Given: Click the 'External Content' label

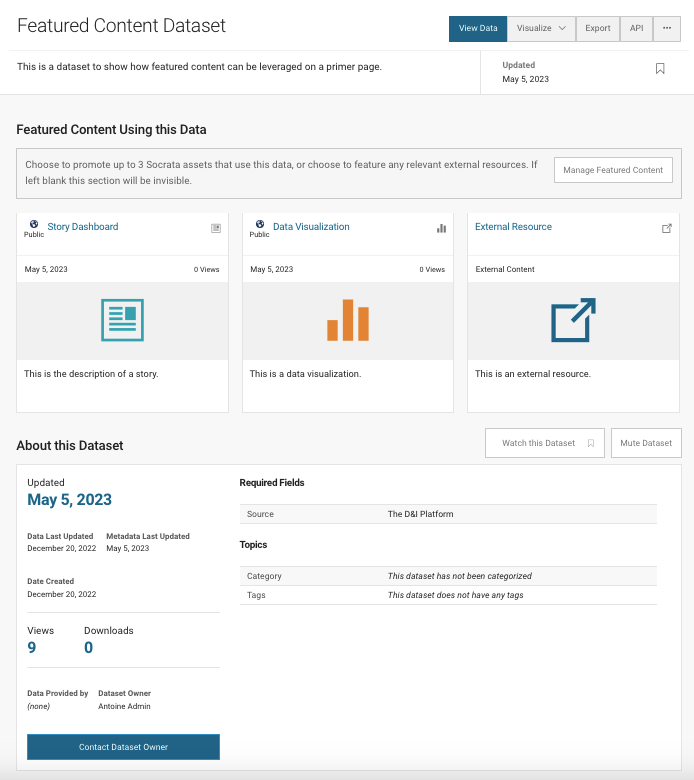Looking at the screenshot, I should [x=504, y=269].
